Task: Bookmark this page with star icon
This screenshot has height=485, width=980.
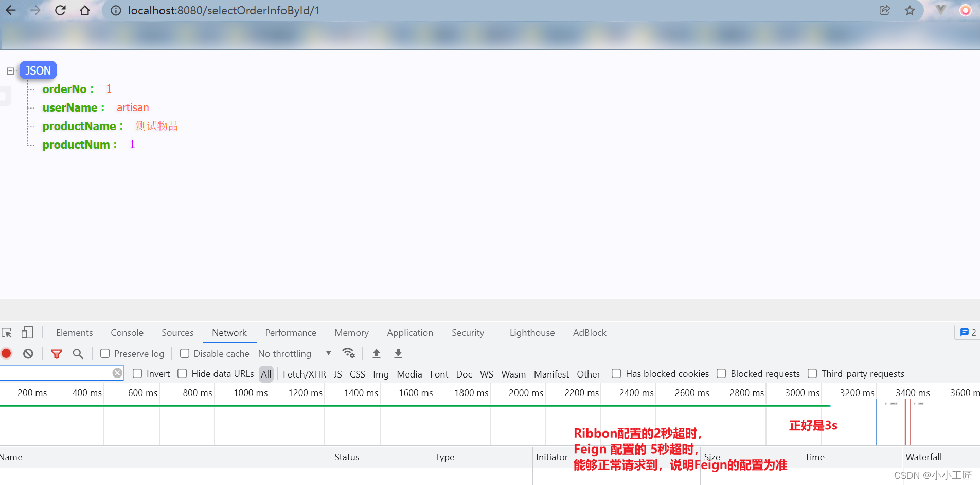Action: (x=910, y=10)
